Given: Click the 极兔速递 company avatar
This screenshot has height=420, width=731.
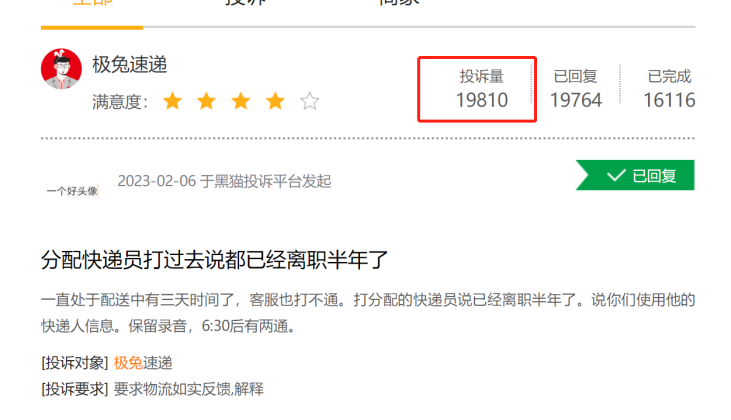Looking at the screenshot, I should pyautogui.click(x=61, y=69).
